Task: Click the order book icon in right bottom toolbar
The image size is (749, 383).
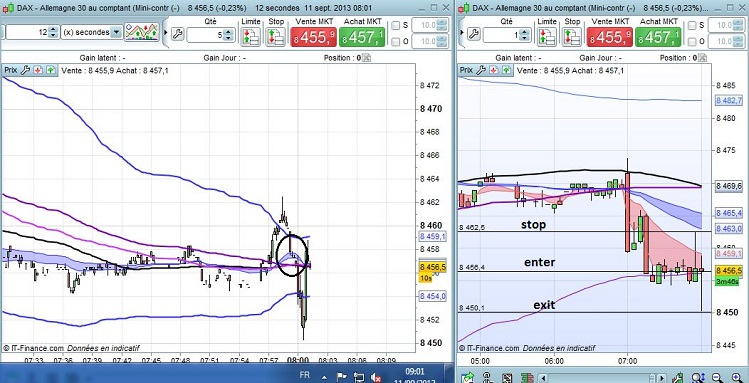Action: point(526,378)
